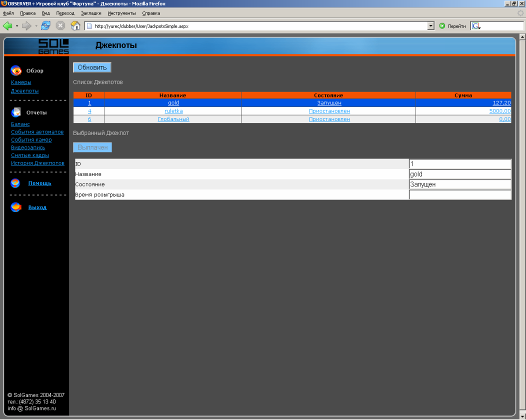Viewport: 526px width, 420px height.
Task: Open the События автоматов link
Action: (37, 132)
